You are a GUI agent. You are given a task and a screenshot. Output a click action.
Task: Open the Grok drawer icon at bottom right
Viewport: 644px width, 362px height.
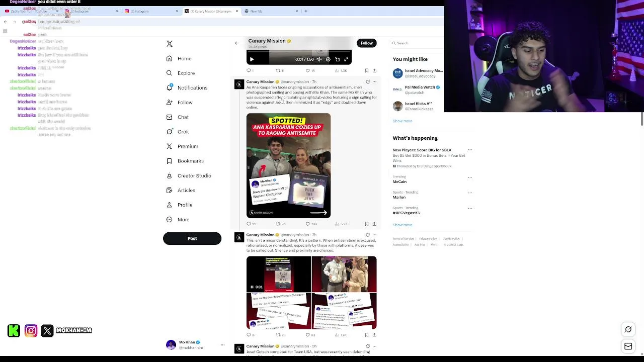pos(628,329)
